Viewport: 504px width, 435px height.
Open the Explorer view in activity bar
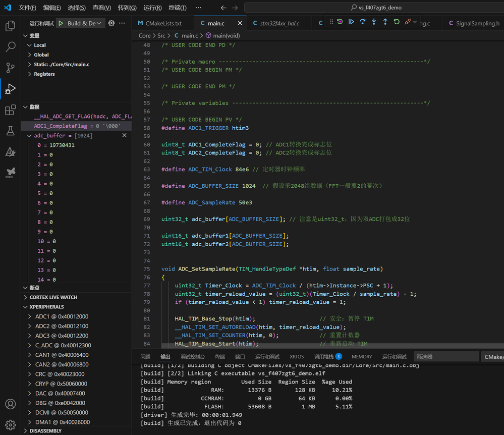[10, 26]
